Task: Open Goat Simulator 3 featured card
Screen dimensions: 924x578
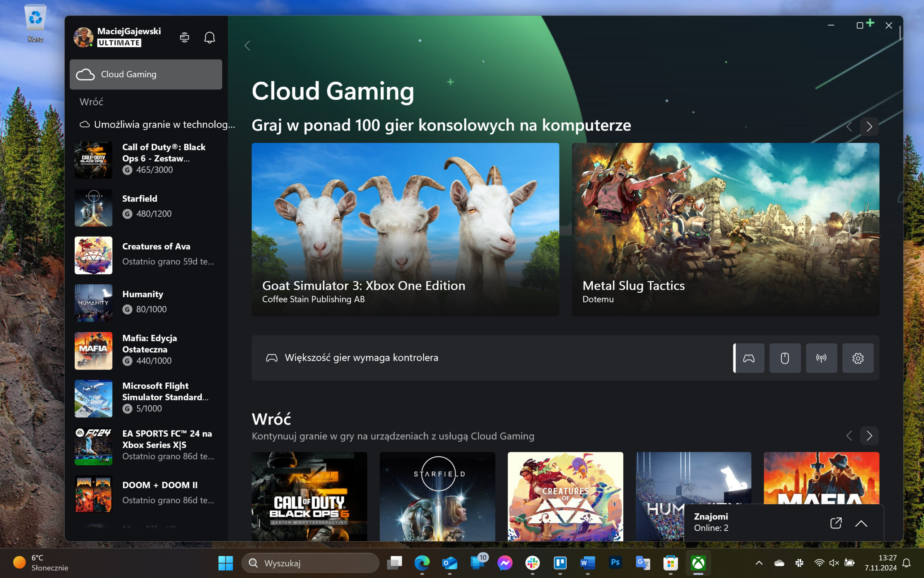Action: 405,229
